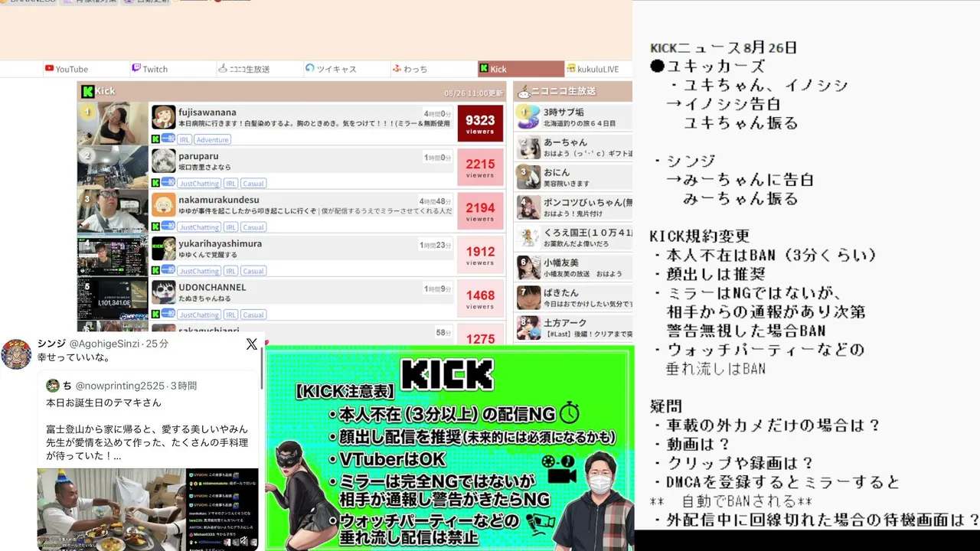Image resolution: width=980 pixels, height=551 pixels.
Task: Click おにん's avatar in ニコニコ list
Action: [x=529, y=177]
